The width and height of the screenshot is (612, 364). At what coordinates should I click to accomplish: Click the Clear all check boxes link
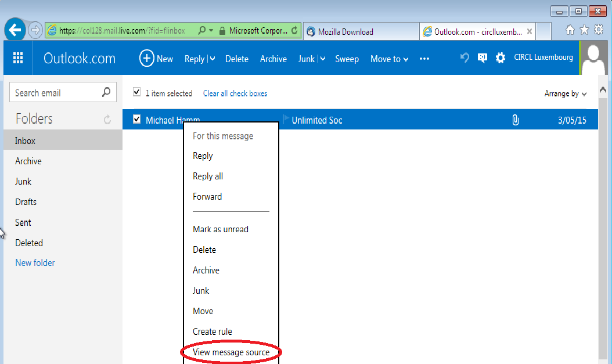235,93
